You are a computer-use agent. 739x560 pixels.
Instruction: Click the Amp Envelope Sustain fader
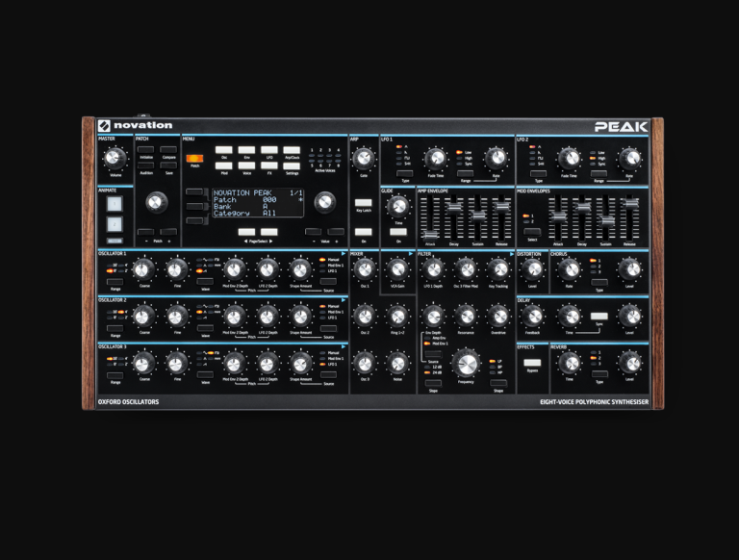[x=478, y=216]
